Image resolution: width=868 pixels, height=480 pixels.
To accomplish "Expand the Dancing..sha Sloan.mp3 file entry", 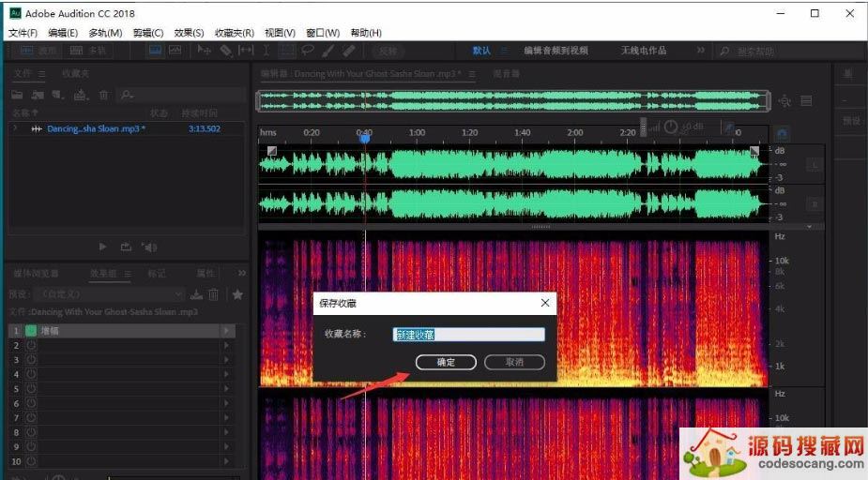I will tap(15, 128).
